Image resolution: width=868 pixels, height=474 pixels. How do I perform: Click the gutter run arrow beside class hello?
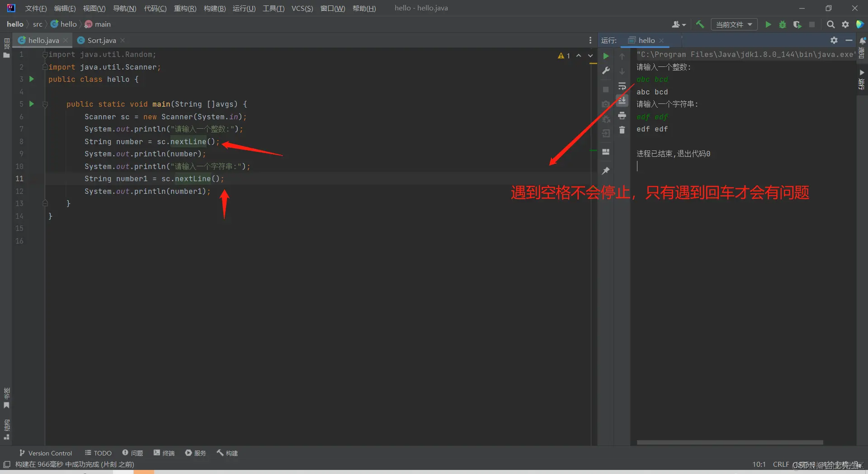(32, 79)
